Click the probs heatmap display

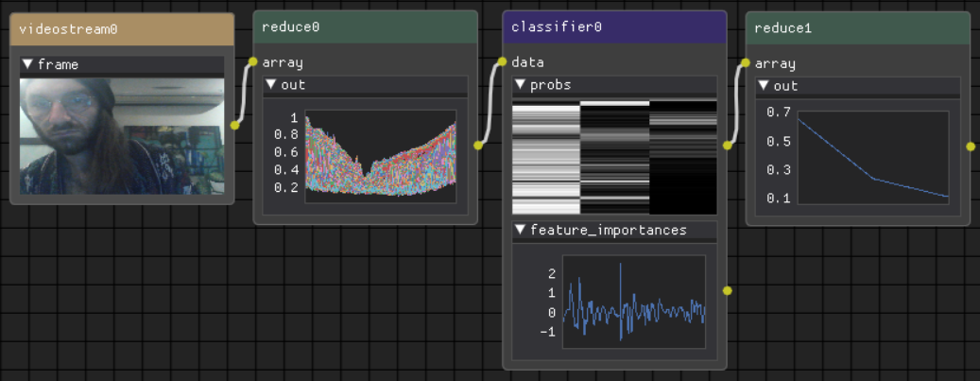click(614, 158)
